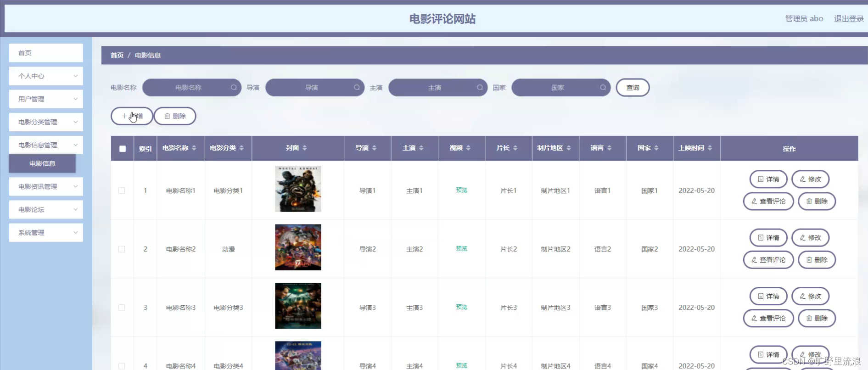The width and height of the screenshot is (868, 370).
Task: Click the search icon in 国家 field
Action: 603,87
